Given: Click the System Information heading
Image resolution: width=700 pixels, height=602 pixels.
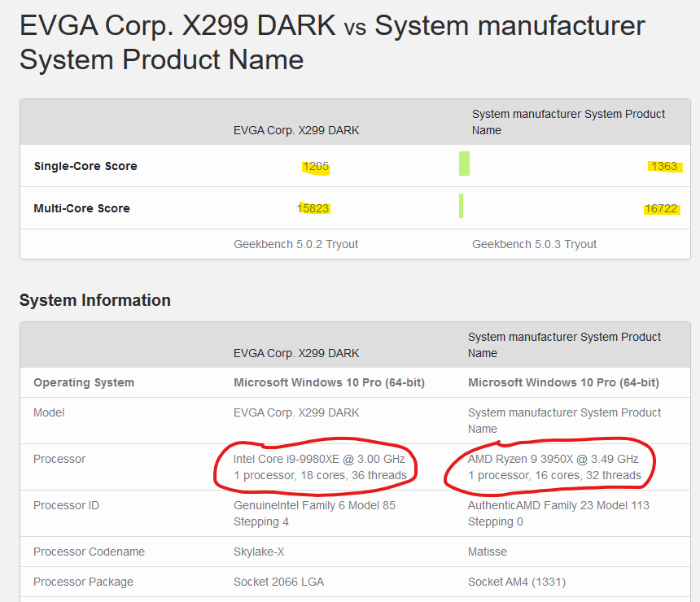Looking at the screenshot, I should point(95,300).
